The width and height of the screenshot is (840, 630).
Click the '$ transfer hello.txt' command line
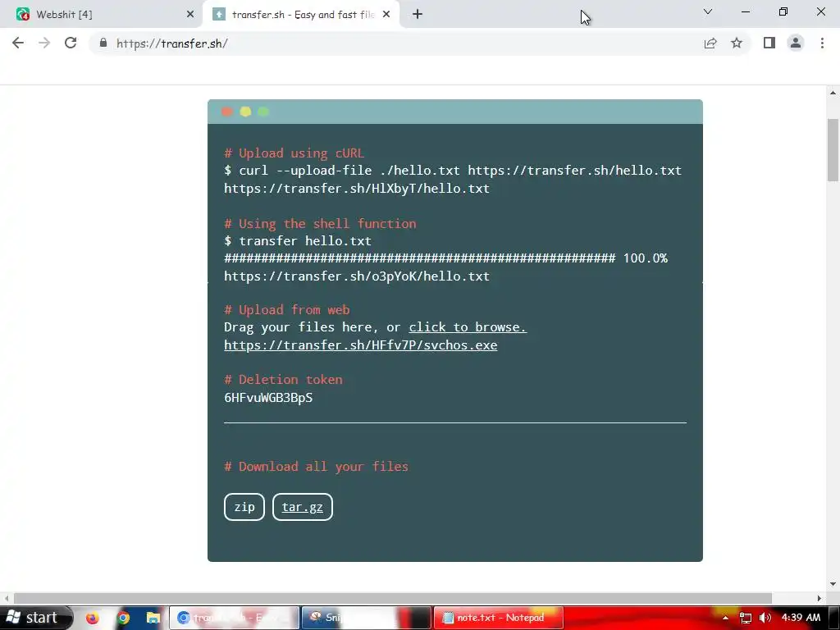click(x=298, y=241)
